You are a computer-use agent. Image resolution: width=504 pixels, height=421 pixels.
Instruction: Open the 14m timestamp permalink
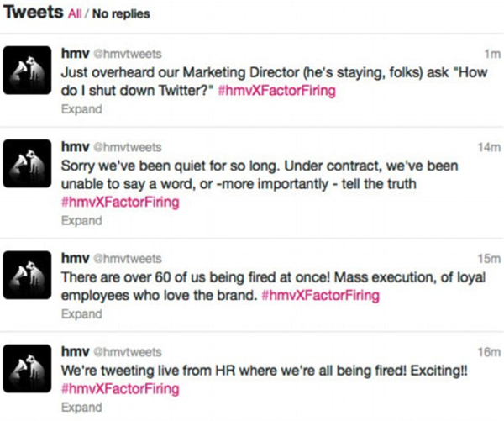[x=489, y=147]
